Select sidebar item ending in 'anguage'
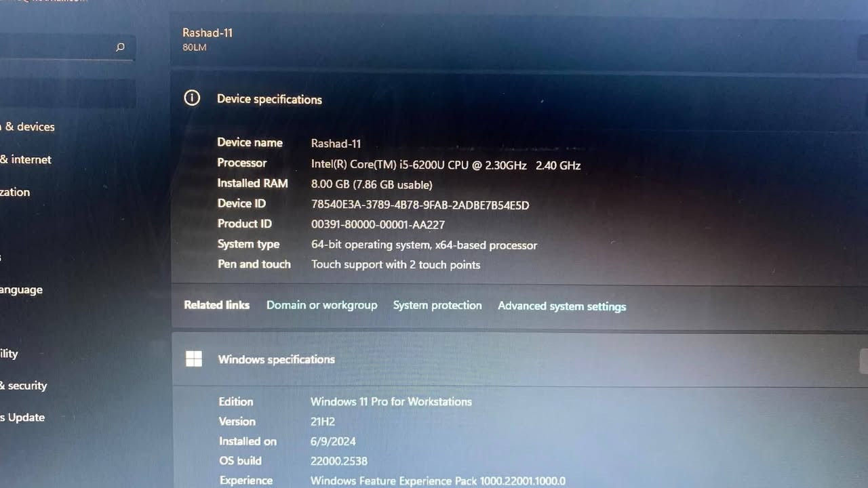The width and height of the screenshot is (868, 488). (x=21, y=290)
